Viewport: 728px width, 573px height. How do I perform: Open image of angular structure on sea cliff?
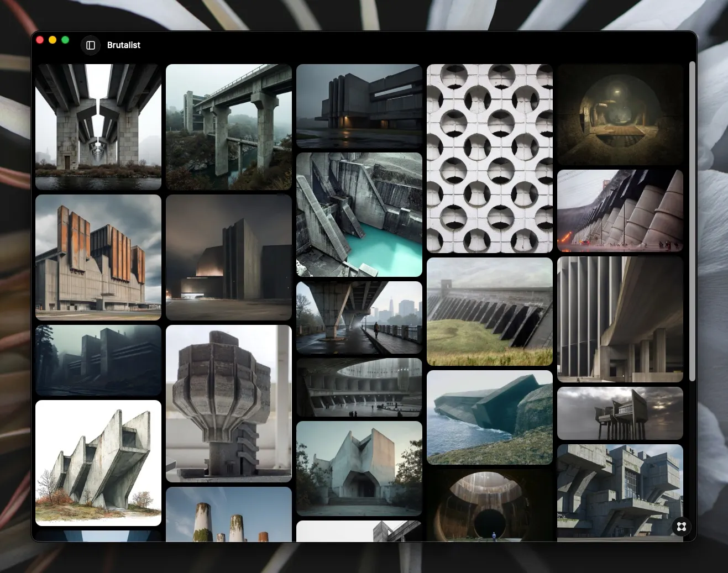pyautogui.click(x=490, y=417)
